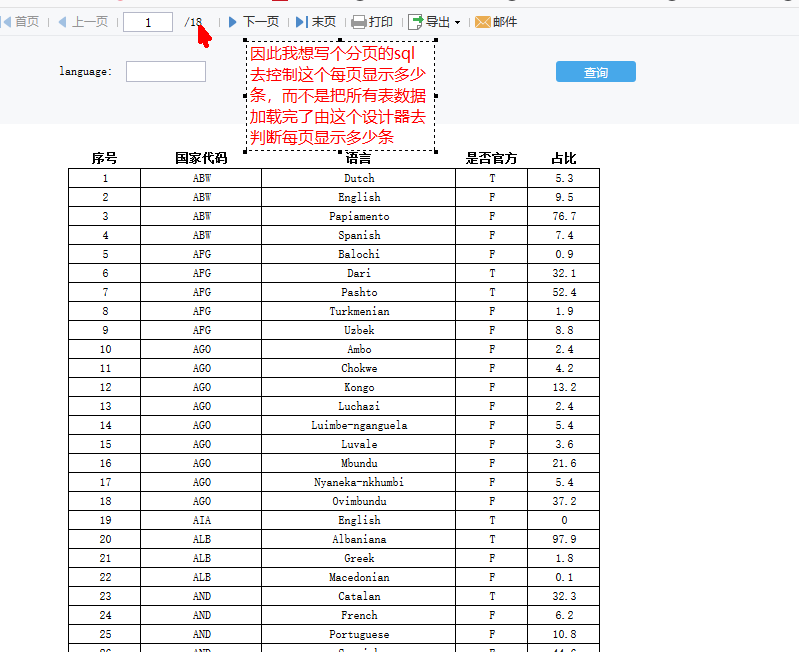Select the Ambo cell
Viewport: 799px width, 652px height.
pyautogui.click(x=359, y=349)
